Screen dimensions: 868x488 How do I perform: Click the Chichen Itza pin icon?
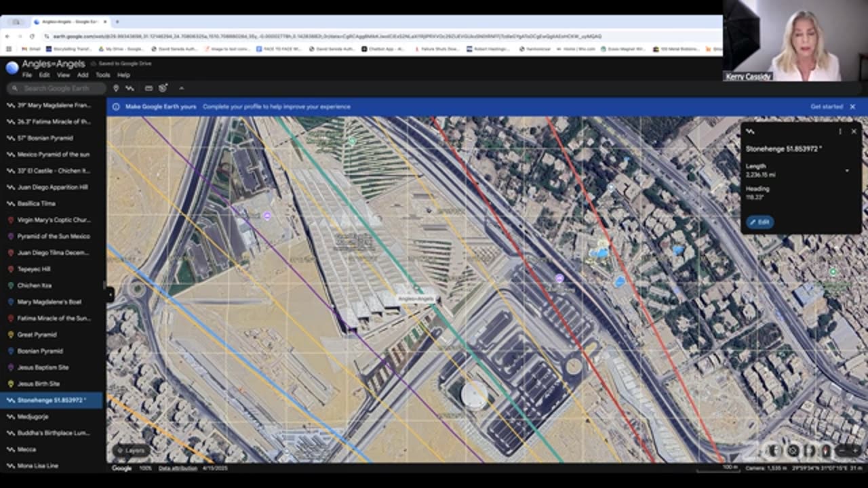click(10, 285)
